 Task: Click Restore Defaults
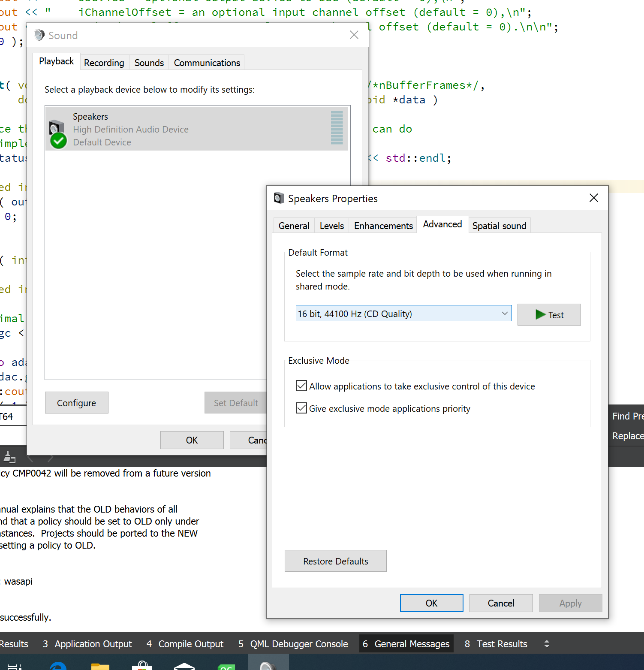click(335, 561)
